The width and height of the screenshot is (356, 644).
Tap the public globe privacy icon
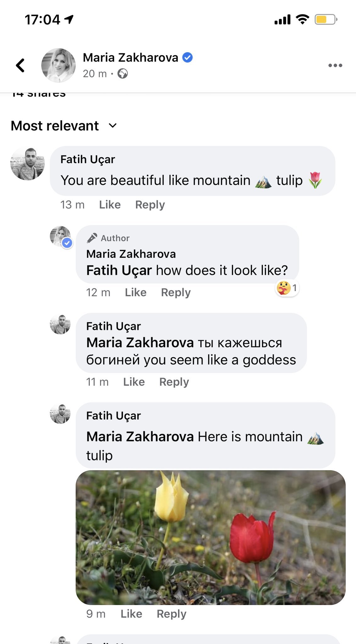coord(122,74)
